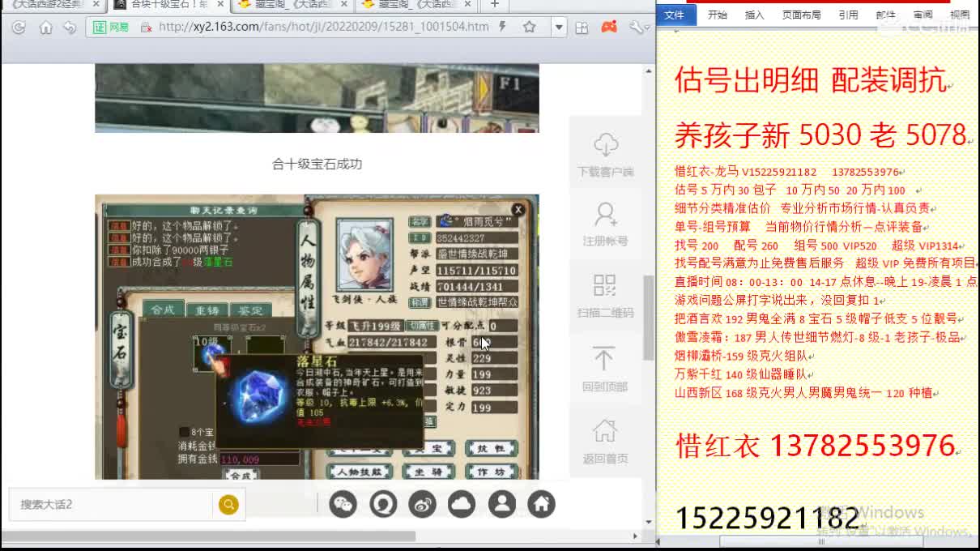Click the line 养孩子新 5030 老 5078

click(820, 135)
